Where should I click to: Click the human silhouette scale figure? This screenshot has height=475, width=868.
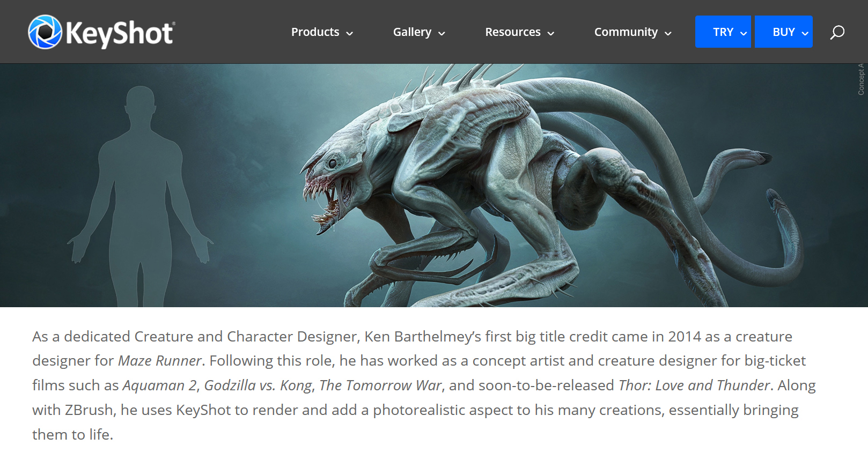141,196
